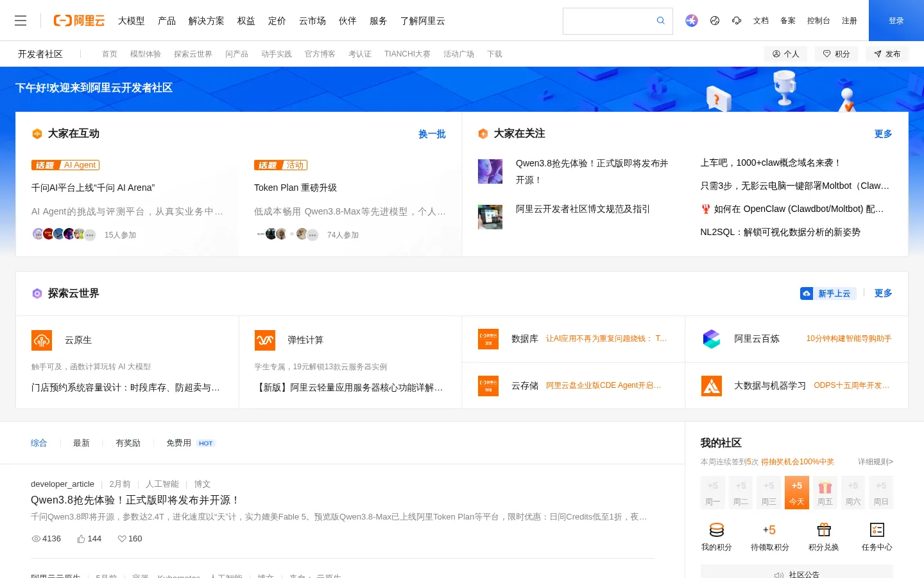Open post title Qwen3.8抢先体验！正式版即将发布并开源！

coord(135,500)
